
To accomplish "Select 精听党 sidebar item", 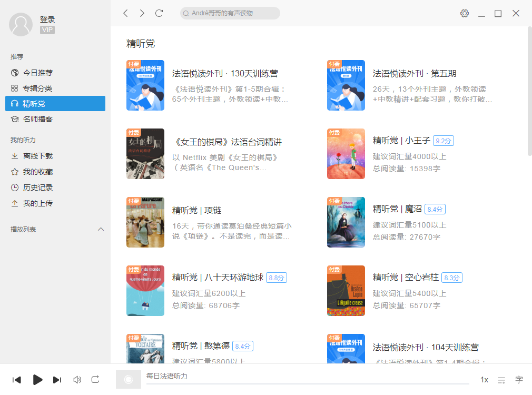I will (55, 104).
